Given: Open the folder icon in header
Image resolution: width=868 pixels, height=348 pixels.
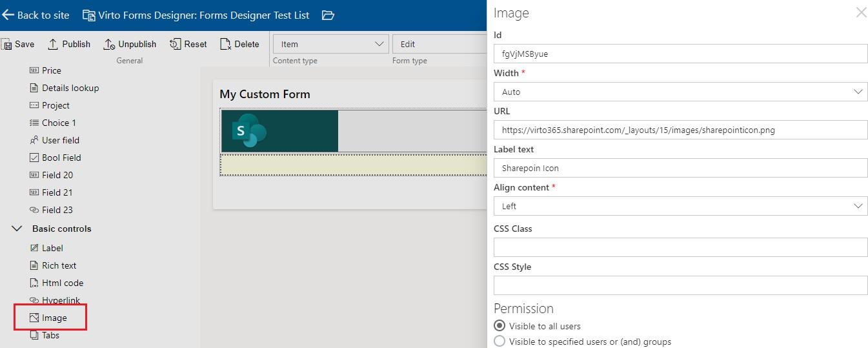Looking at the screenshot, I should pyautogui.click(x=328, y=15).
